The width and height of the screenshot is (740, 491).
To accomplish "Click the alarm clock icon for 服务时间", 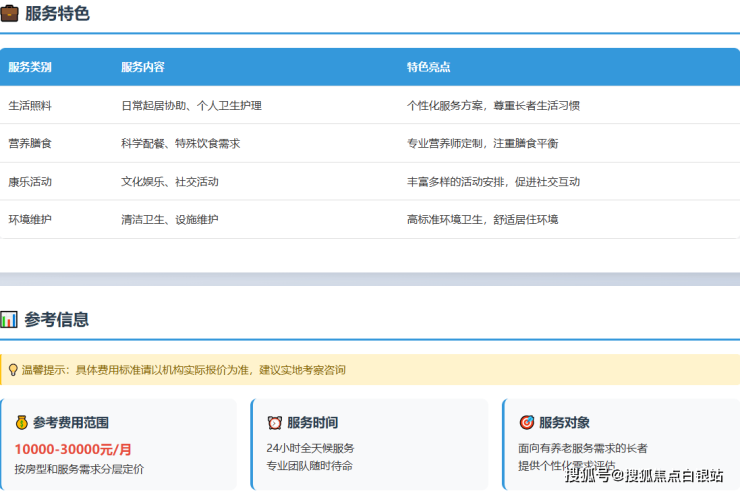I will (x=275, y=423).
